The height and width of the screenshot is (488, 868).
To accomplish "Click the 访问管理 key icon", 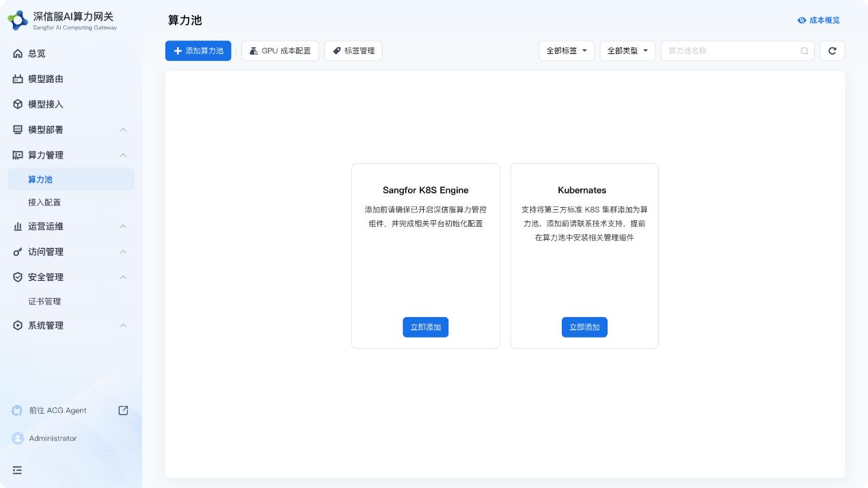I will 18,252.
